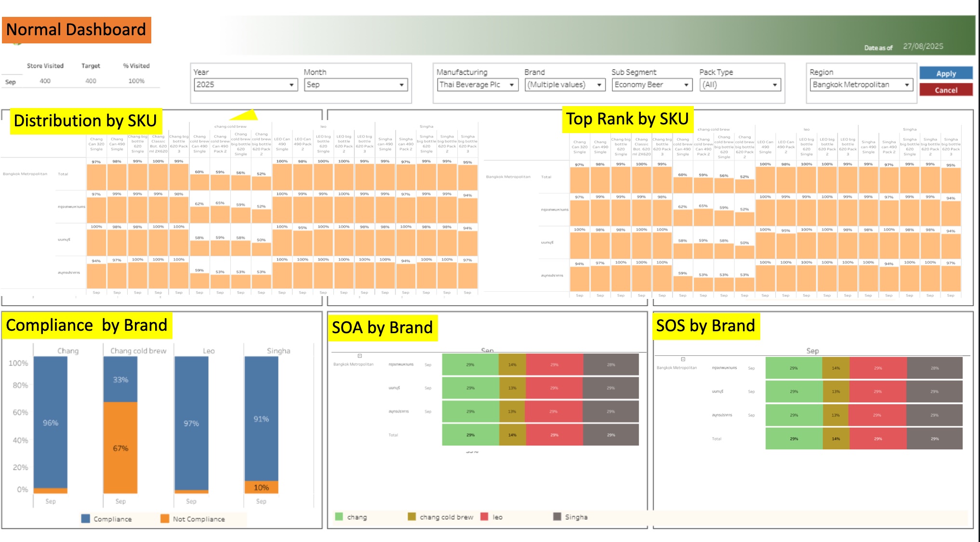Click the Compliance by Brand title
The width and height of the screenshot is (980, 542).
(87, 325)
